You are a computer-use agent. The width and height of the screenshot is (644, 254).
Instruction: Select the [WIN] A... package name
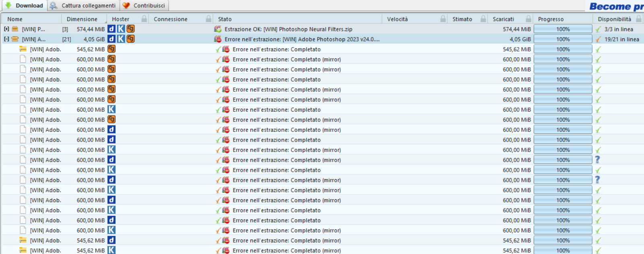tap(34, 39)
